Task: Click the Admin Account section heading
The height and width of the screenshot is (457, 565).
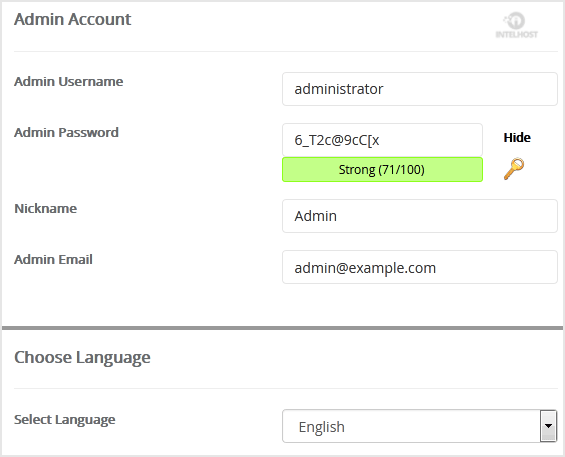Action: pyautogui.click(x=72, y=19)
